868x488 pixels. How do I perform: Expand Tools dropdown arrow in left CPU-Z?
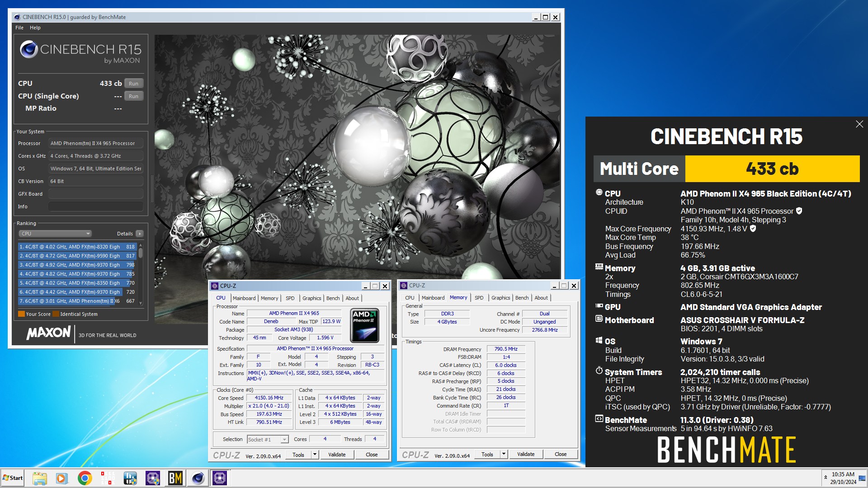pyautogui.click(x=315, y=455)
